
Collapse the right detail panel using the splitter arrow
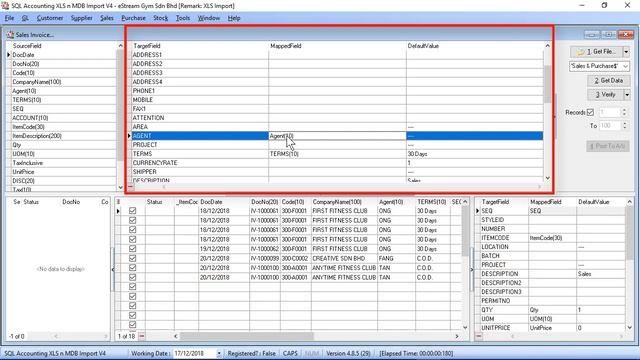point(471,269)
